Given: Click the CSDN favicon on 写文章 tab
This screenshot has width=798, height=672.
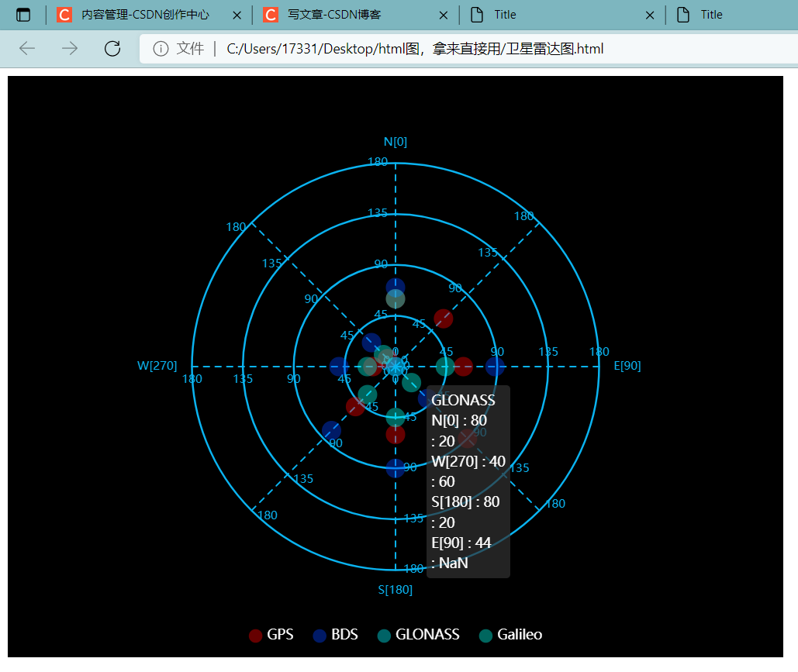Looking at the screenshot, I should [x=271, y=15].
